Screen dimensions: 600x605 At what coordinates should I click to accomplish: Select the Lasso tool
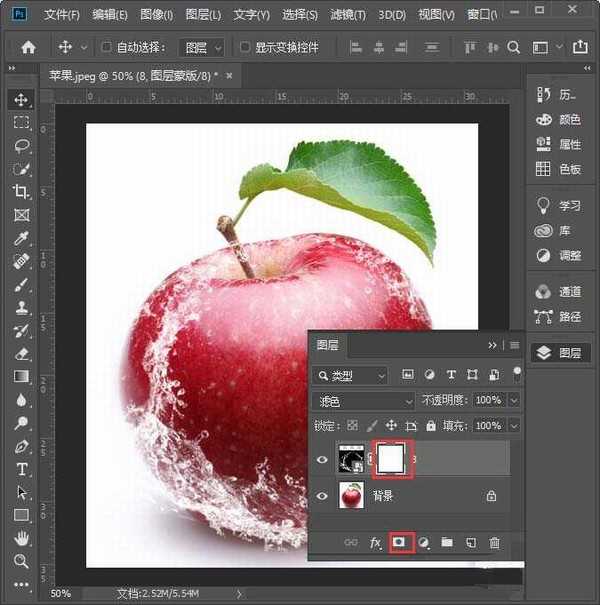[x=21, y=145]
